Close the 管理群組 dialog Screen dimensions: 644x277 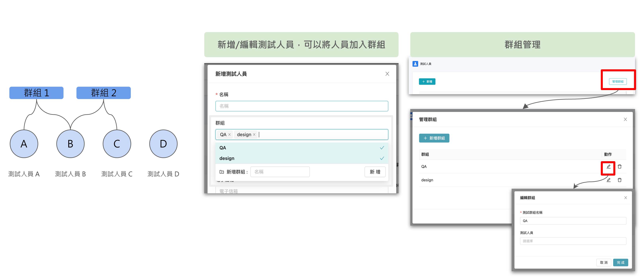coord(625,119)
